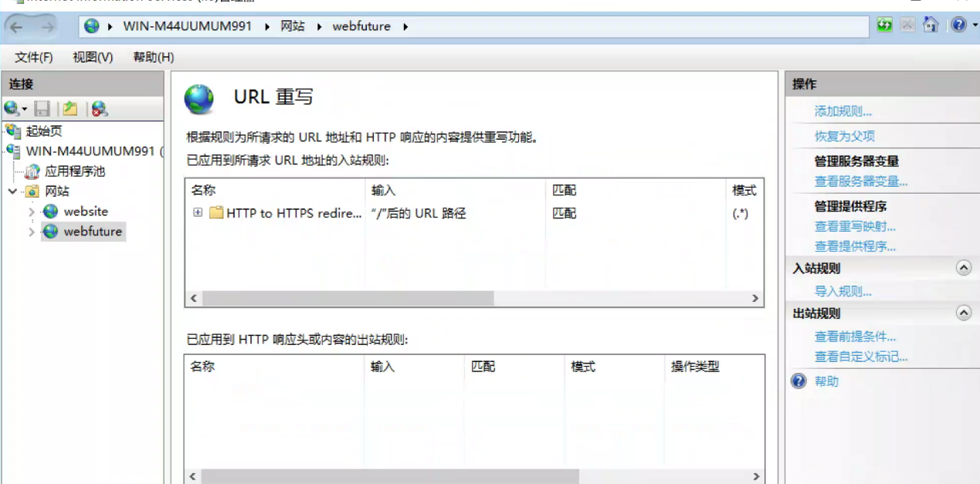Open the 视图(V) menu

[x=93, y=57]
